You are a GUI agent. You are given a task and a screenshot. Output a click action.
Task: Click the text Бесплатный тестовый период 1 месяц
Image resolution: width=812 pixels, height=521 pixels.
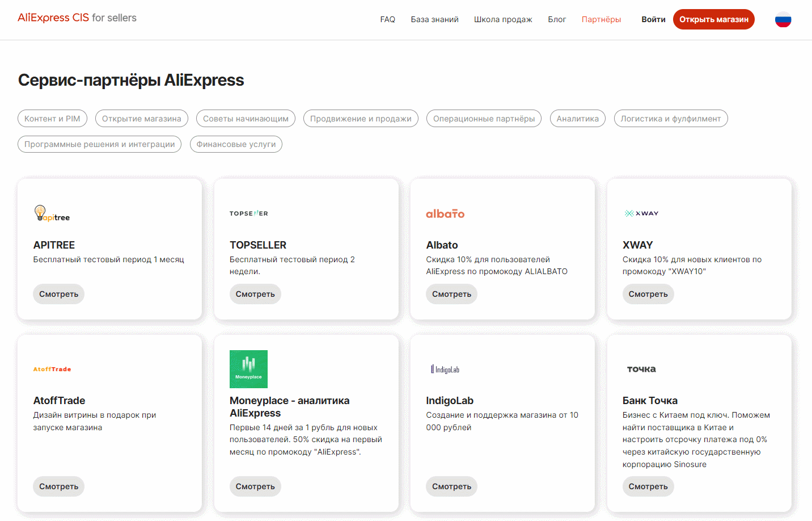[109, 259]
